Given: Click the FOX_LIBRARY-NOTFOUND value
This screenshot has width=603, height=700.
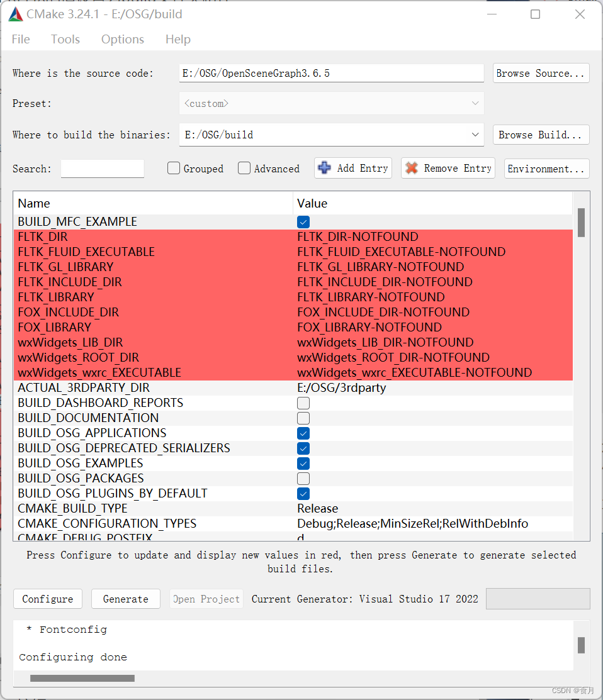Looking at the screenshot, I should [369, 328].
